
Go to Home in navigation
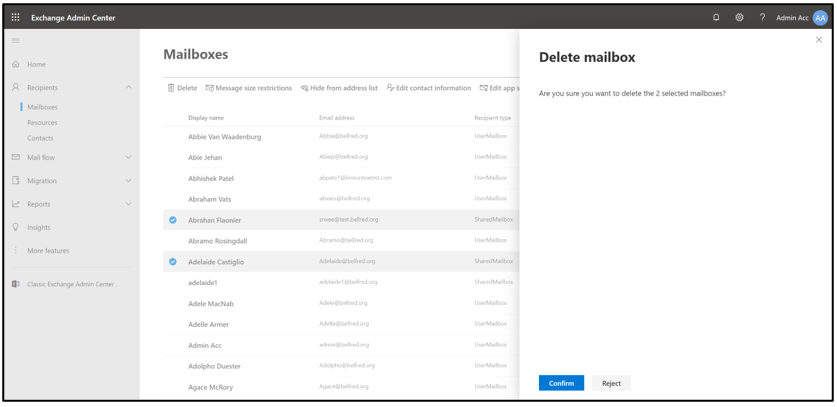[36, 64]
